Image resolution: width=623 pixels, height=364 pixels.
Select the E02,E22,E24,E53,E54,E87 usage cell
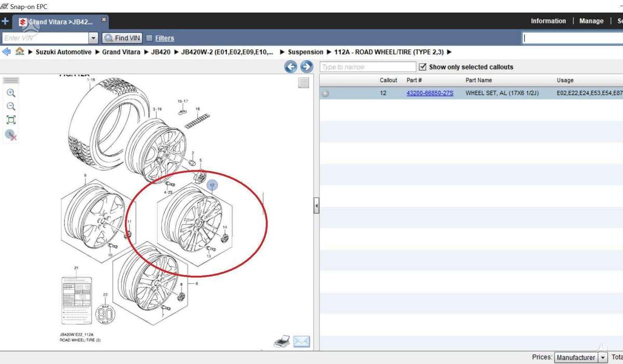[x=590, y=93]
